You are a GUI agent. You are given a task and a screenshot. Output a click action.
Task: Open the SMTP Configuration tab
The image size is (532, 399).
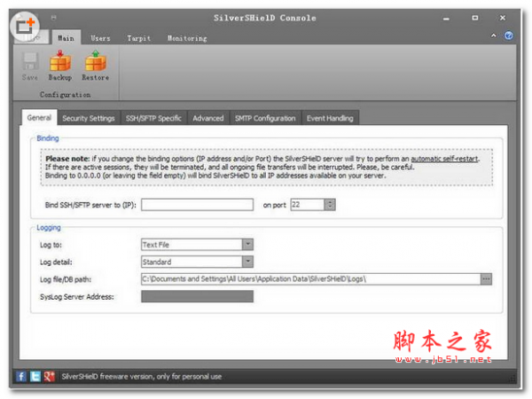tap(265, 119)
